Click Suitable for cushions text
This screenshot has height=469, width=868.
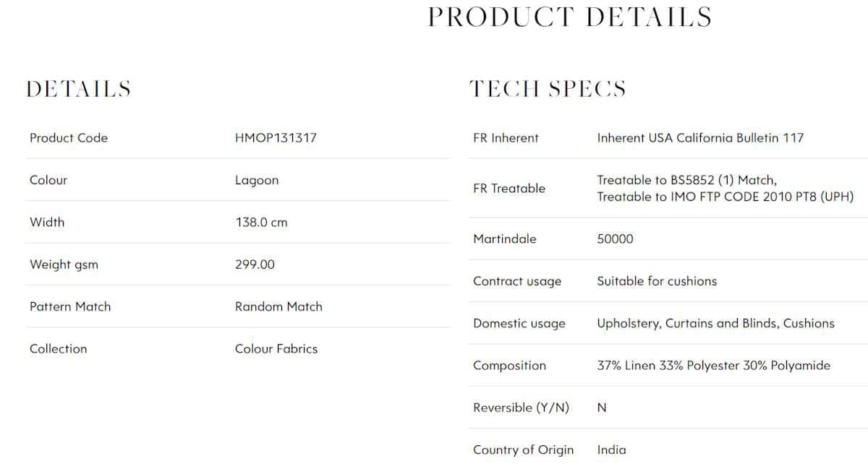point(657,281)
